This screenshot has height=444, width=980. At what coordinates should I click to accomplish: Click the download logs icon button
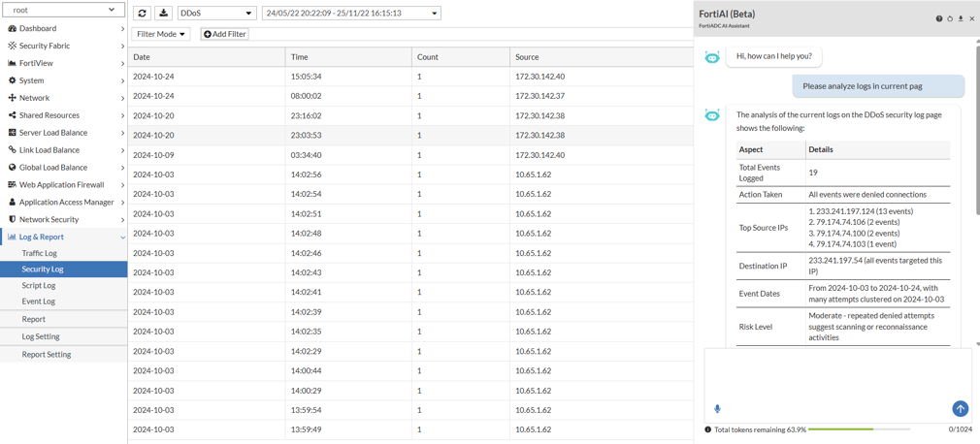163,14
